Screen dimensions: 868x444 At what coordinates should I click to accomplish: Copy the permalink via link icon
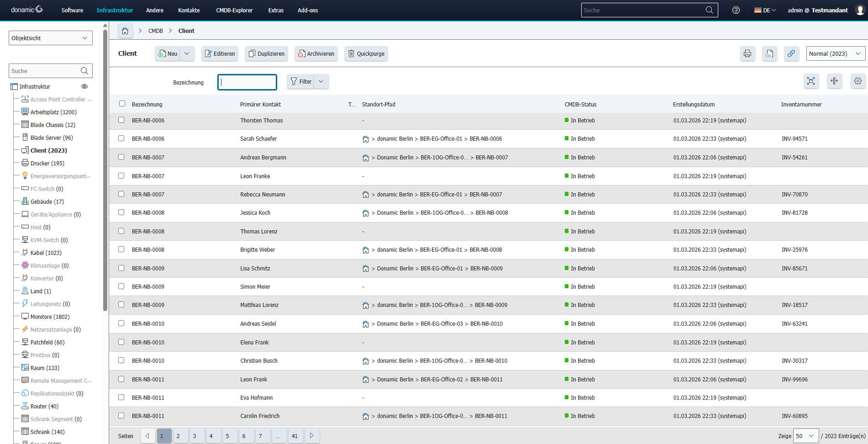(x=791, y=53)
